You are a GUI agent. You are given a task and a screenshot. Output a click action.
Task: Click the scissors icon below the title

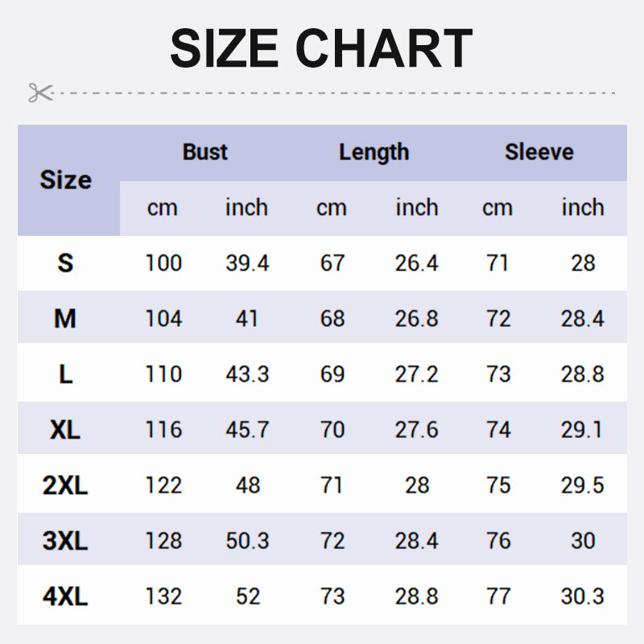[x=39, y=93]
